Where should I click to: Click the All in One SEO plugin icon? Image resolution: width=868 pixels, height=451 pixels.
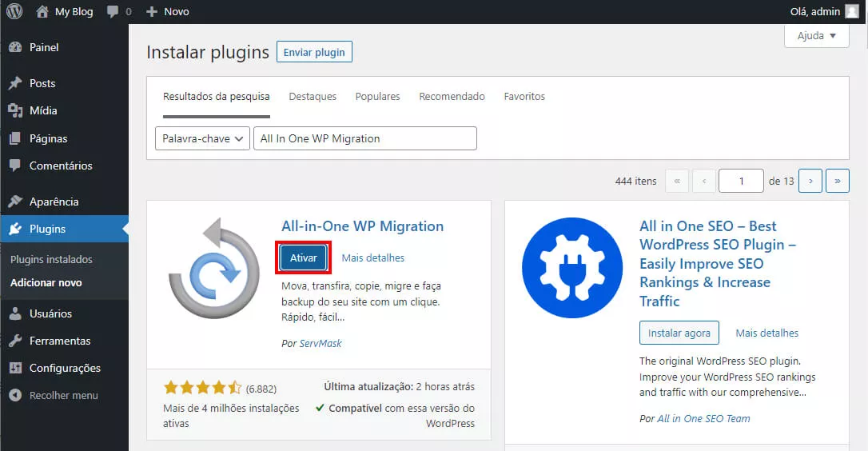(572, 268)
